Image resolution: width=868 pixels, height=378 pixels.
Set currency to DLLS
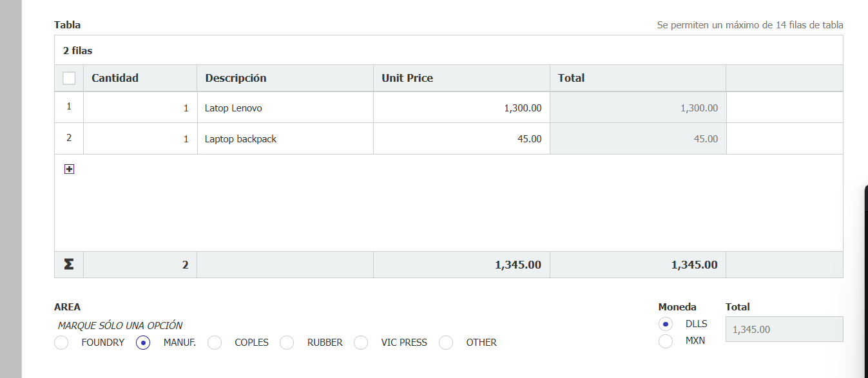(x=666, y=324)
